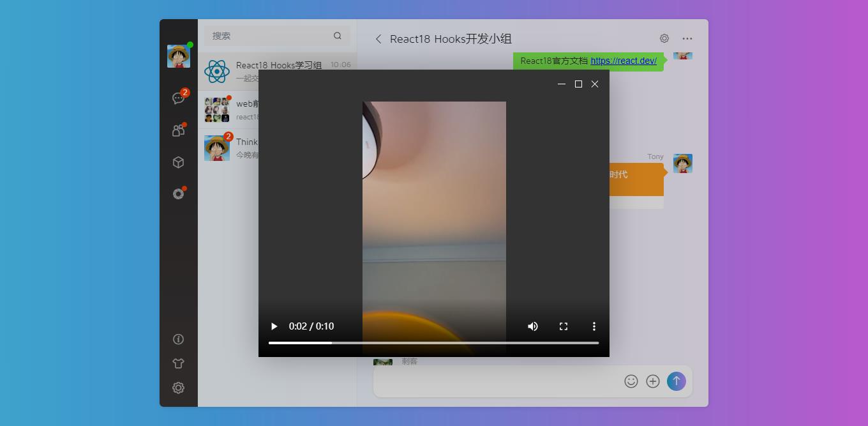Viewport: 868px width, 426px height.
Task: Click the shirt-shaped theme icon near the bottom
Action: tap(178, 363)
